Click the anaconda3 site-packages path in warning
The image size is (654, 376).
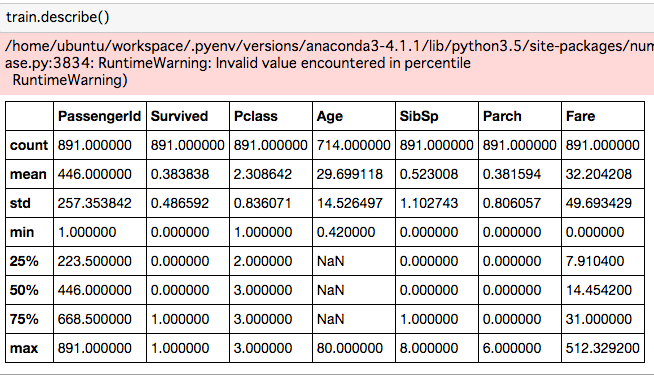(x=330, y=46)
